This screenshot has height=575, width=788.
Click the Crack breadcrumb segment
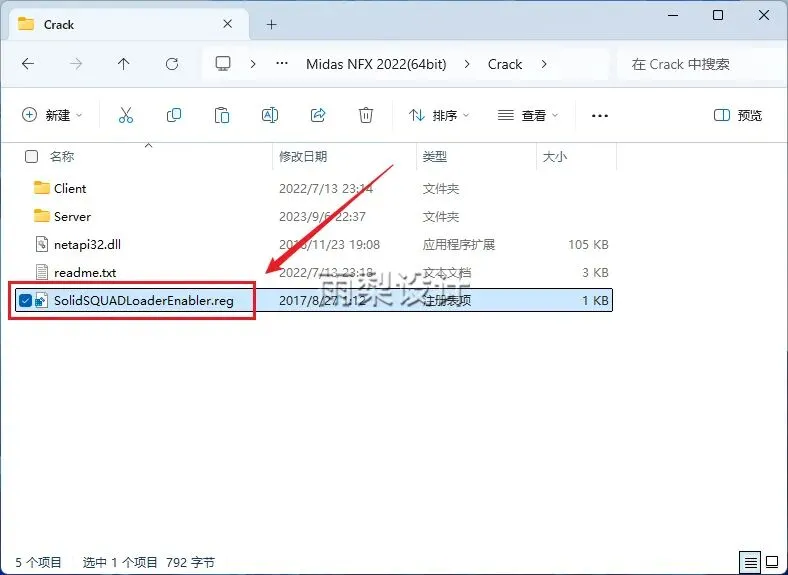pos(505,64)
